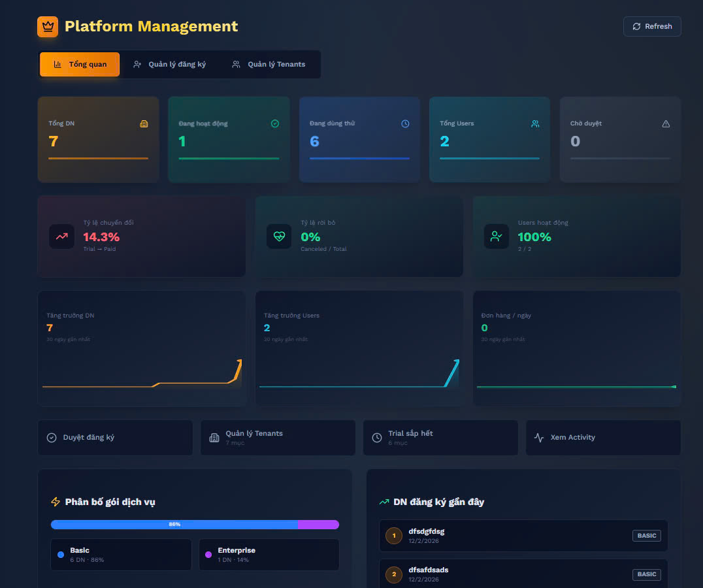The height and width of the screenshot is (588, 703).
Task: Click the user-check icon beside Users hoạt động
Action: pyautogui.click(x=497, y=237)
